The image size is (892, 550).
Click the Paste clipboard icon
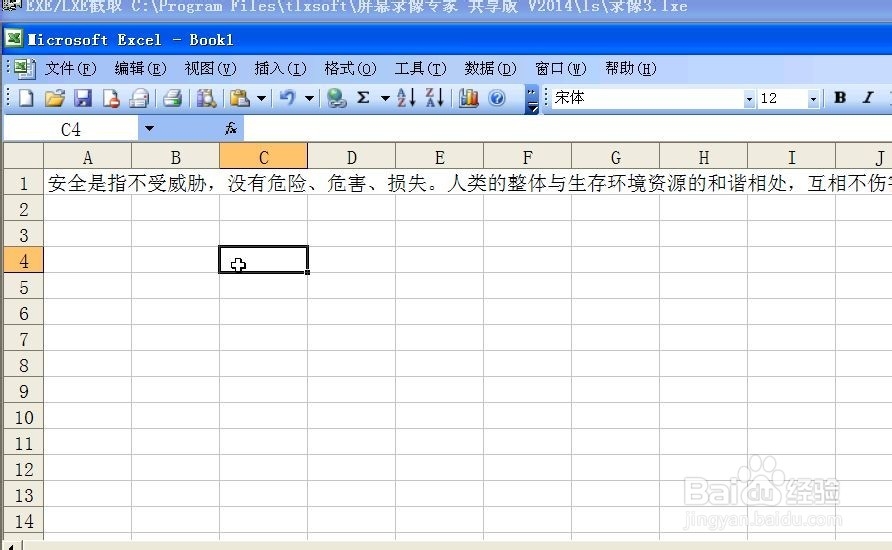point(239,98)
